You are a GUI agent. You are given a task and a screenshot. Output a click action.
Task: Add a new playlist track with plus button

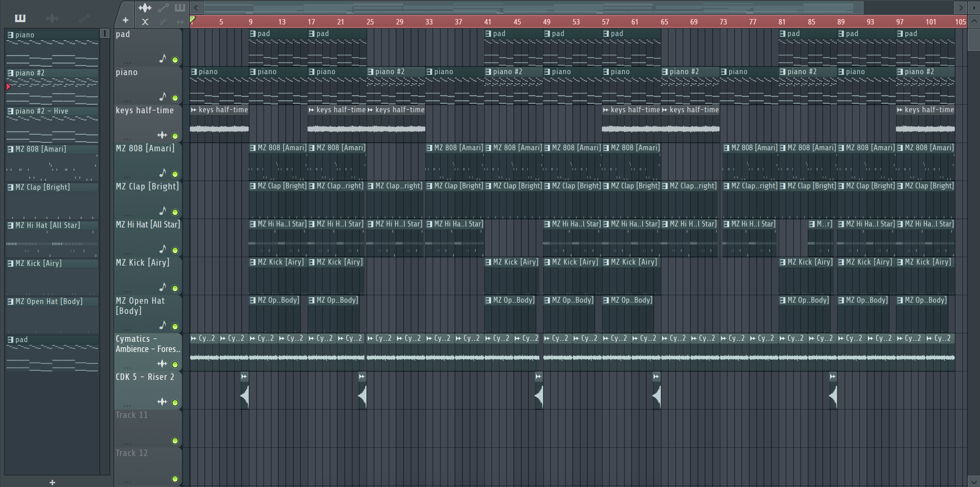click(126, 20)
